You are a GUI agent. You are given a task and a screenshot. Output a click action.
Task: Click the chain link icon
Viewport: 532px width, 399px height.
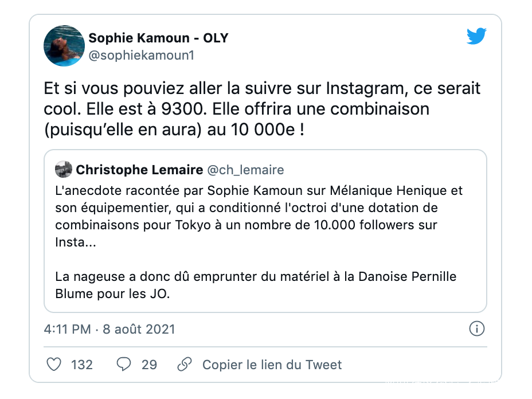[x=185, y=365]
